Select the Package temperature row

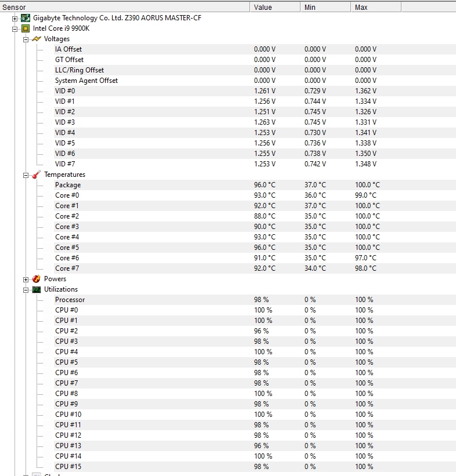click(255, 185)
